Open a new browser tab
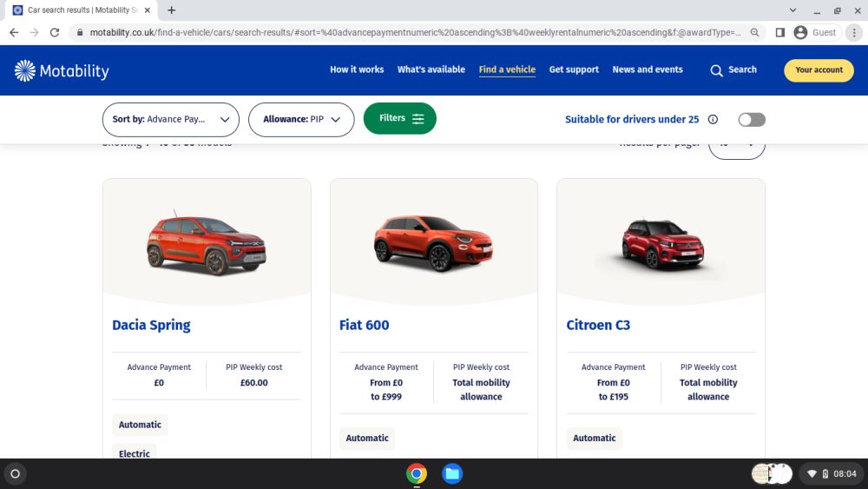Viewport: 868px width, 489px height. click(x=172, y=10)
